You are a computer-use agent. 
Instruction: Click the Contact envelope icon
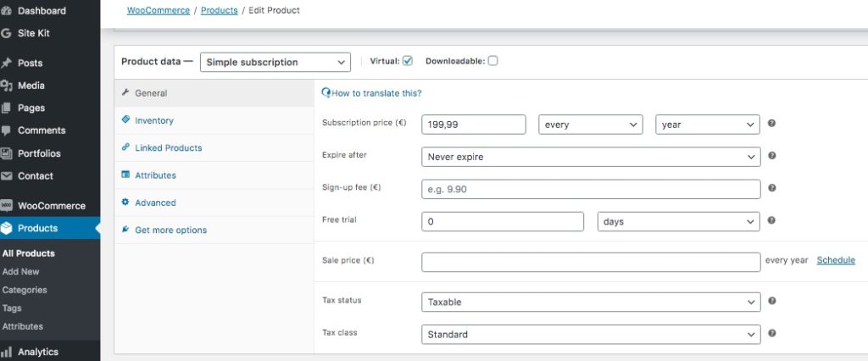pyautogui.click(x=6, y=176)
